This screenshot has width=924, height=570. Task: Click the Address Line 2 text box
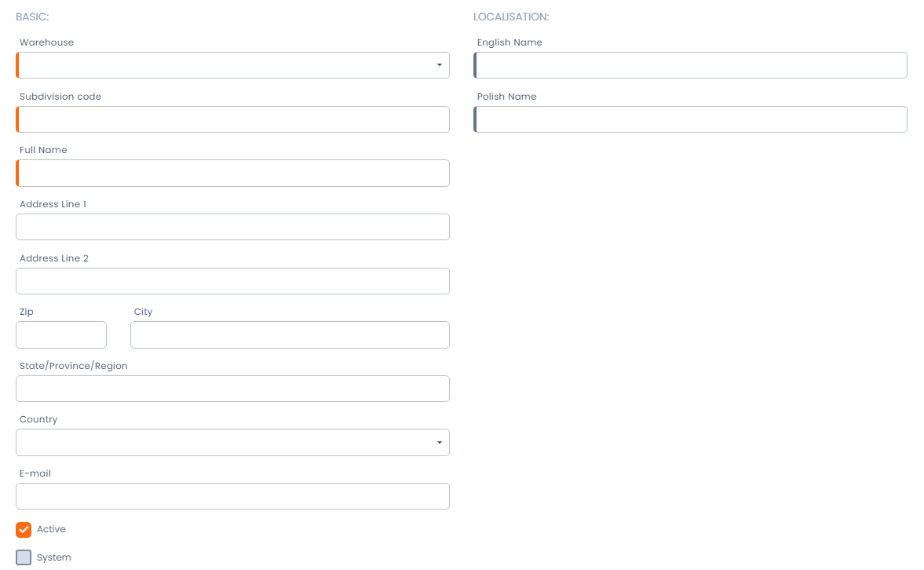coord(232,281)
